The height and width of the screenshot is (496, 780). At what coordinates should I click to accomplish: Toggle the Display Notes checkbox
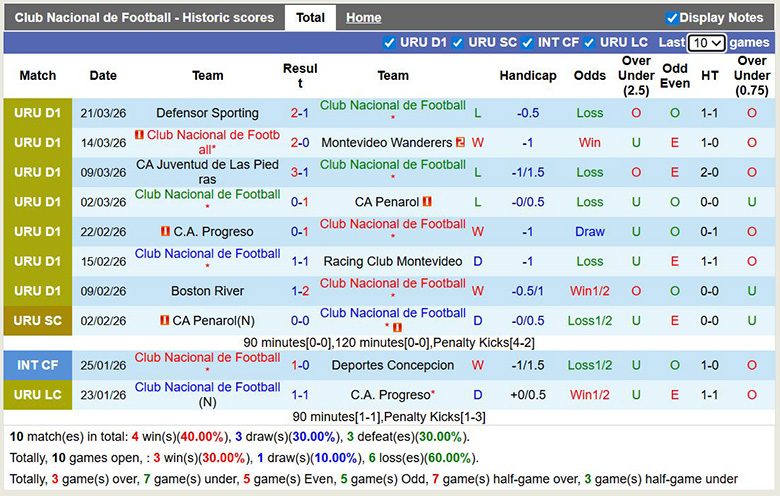pyautogui.click(x=672, y=18)
